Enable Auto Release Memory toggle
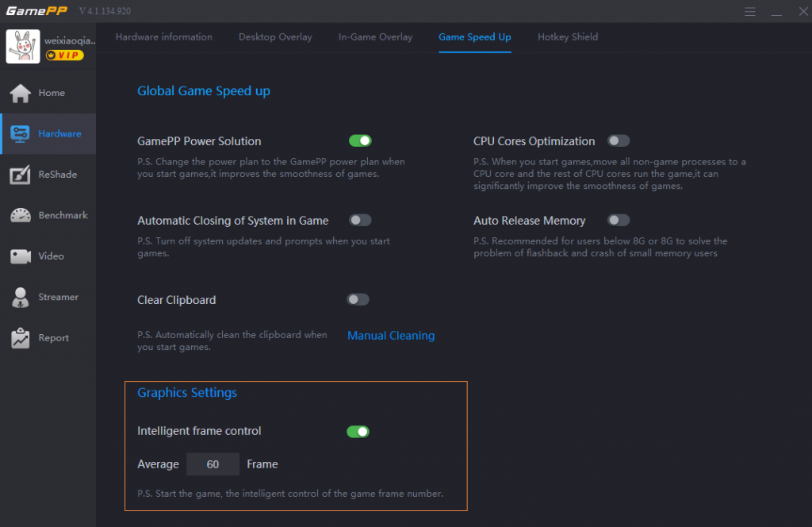The height and width of the screenshot is (527, 812). coord(619,220)
